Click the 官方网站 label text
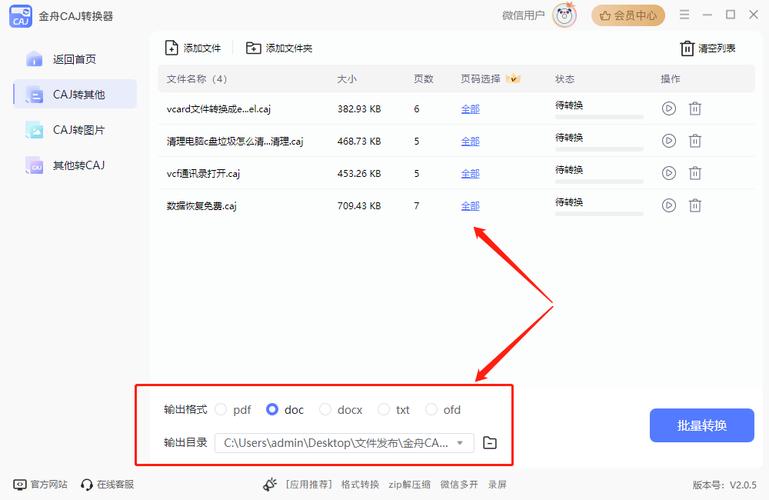This screenshot has height=500, width=769. pyautogui.click(x=49, y=484)
